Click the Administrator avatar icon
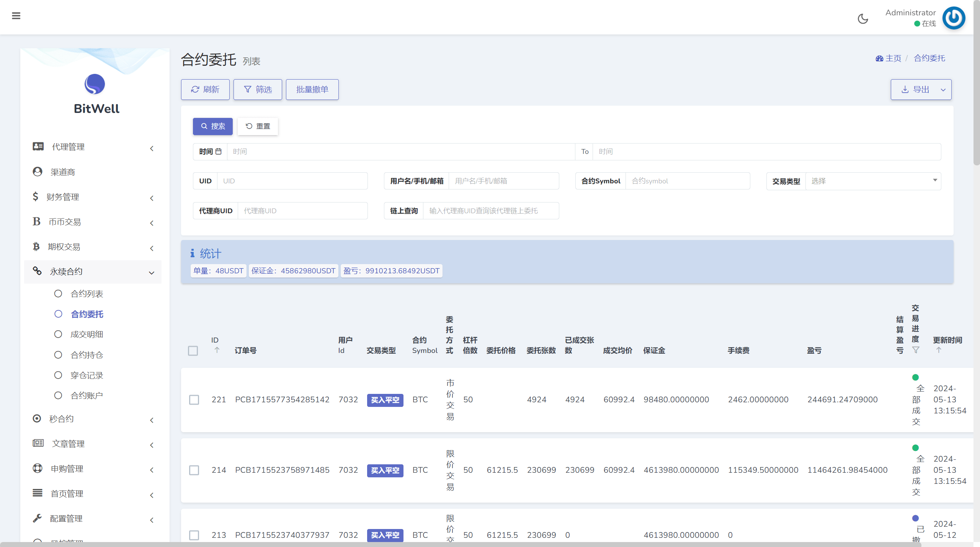 click(954, 18)
